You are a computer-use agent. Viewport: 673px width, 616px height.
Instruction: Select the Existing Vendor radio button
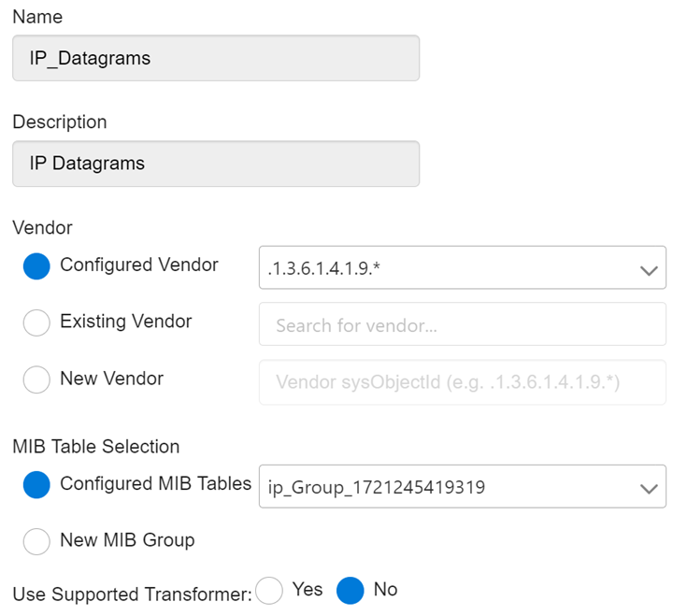[36, 322]
